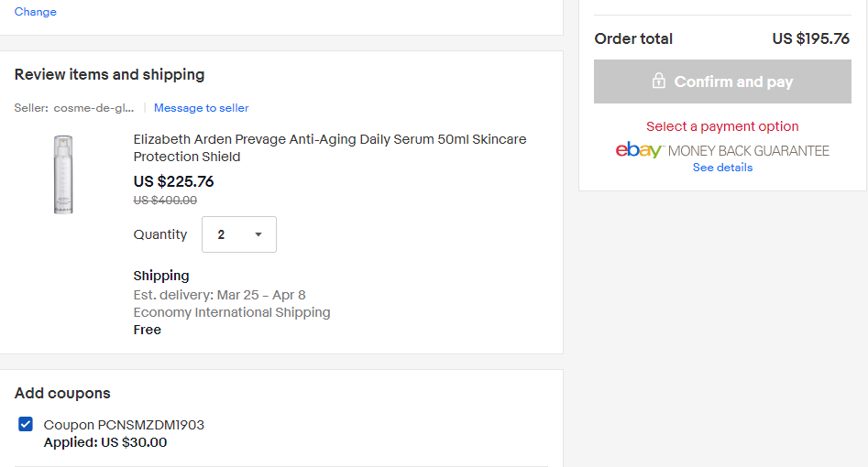Click the Confirm and pay button

point(722,81)
